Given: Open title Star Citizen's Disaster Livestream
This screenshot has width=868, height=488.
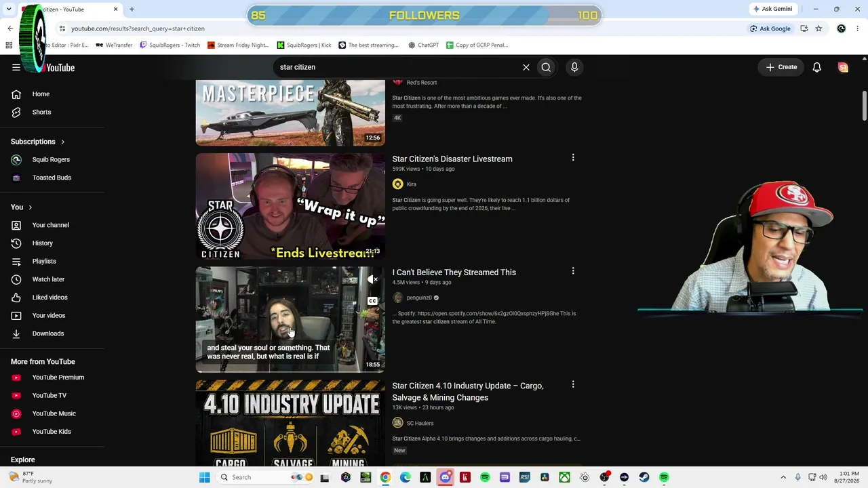Looking at the screenshot, I should point(452,159).
